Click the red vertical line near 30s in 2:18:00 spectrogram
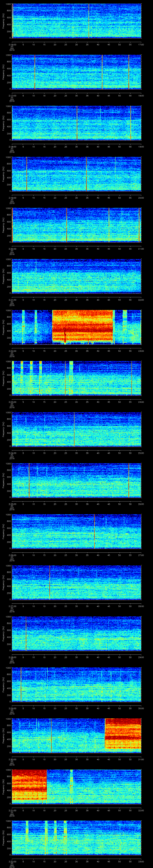Image resolution: width=153 pixels, height=868 pixels. click(x=77, y=123)
